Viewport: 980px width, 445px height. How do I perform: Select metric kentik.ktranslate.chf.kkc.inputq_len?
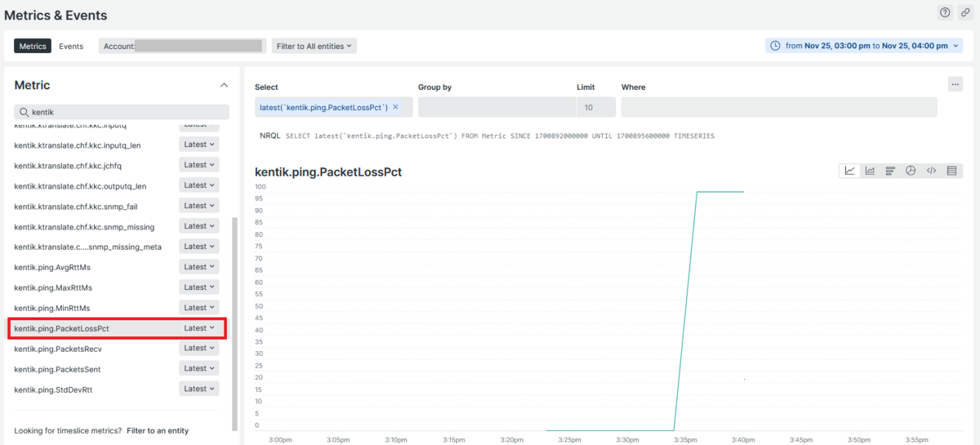point(78,145)
